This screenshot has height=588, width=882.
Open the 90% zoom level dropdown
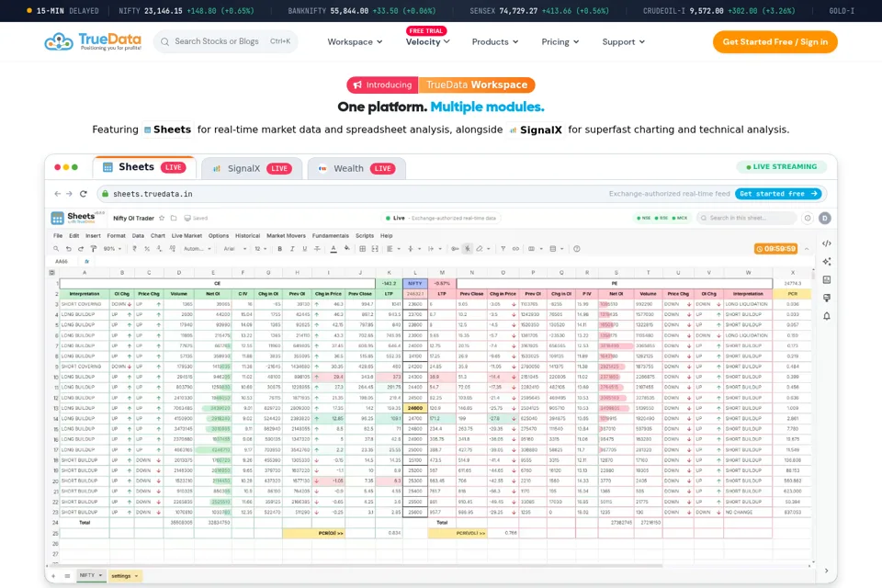pos(112,249)
